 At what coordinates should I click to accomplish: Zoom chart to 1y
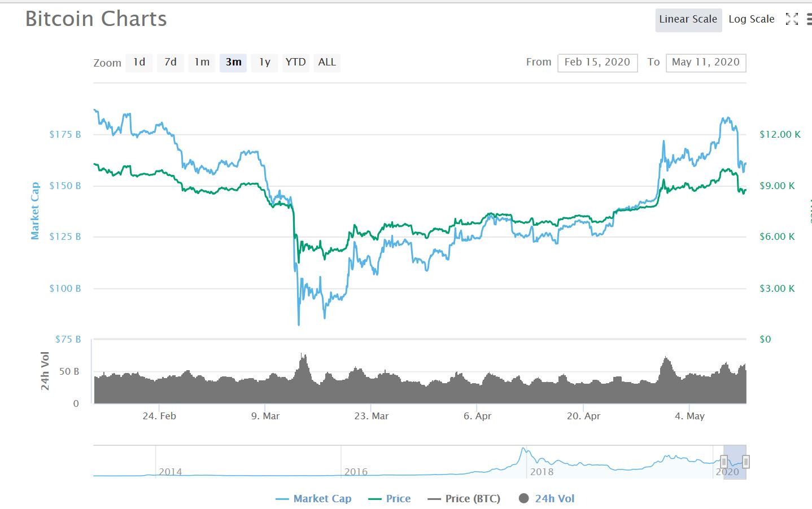pos(264,62)
